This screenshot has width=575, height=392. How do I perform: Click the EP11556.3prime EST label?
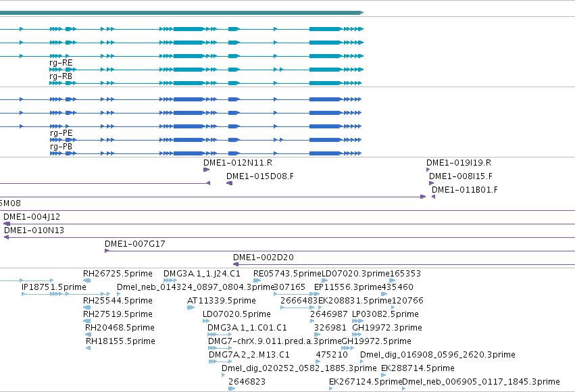tap(348, 287)
